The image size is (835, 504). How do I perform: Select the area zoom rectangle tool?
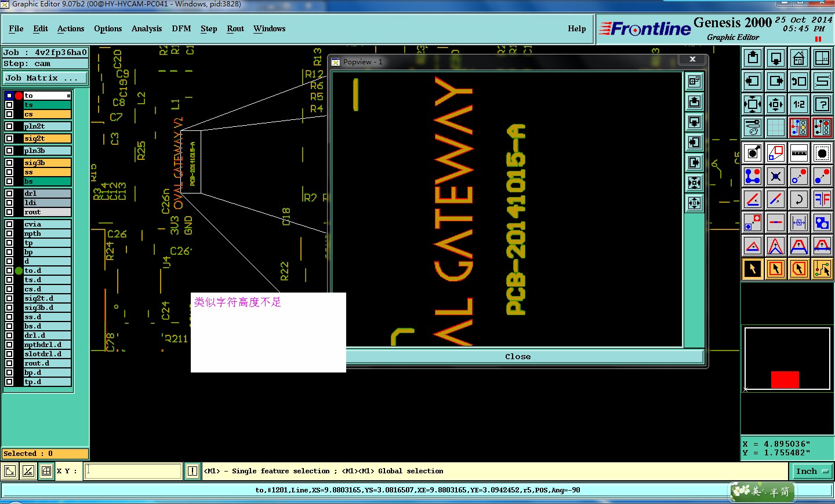point(776,153)
